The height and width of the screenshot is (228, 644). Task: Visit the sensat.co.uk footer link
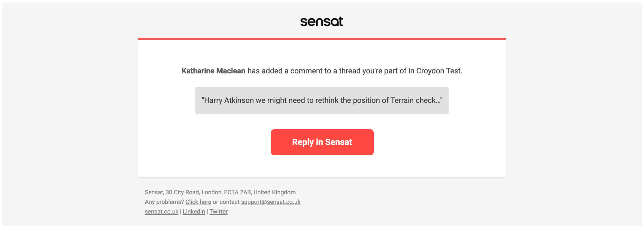[162, 211]
